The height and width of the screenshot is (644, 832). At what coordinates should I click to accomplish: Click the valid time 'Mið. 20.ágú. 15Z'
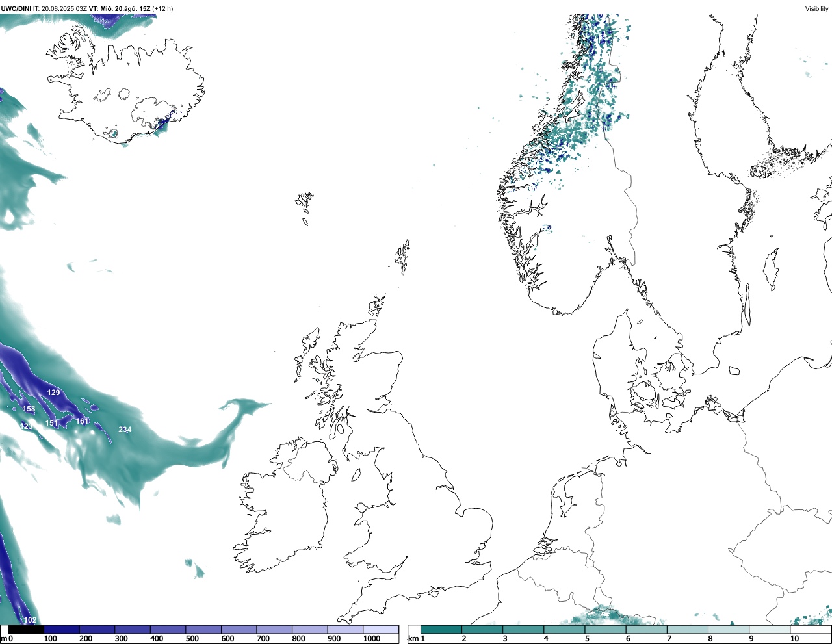click(125, 8)
